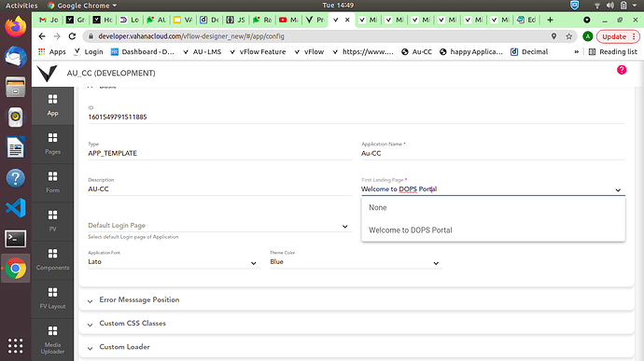Open FV Layout in the sidebar
The height and width of the screenshot is (361, 644).
[x=52, y=299]
